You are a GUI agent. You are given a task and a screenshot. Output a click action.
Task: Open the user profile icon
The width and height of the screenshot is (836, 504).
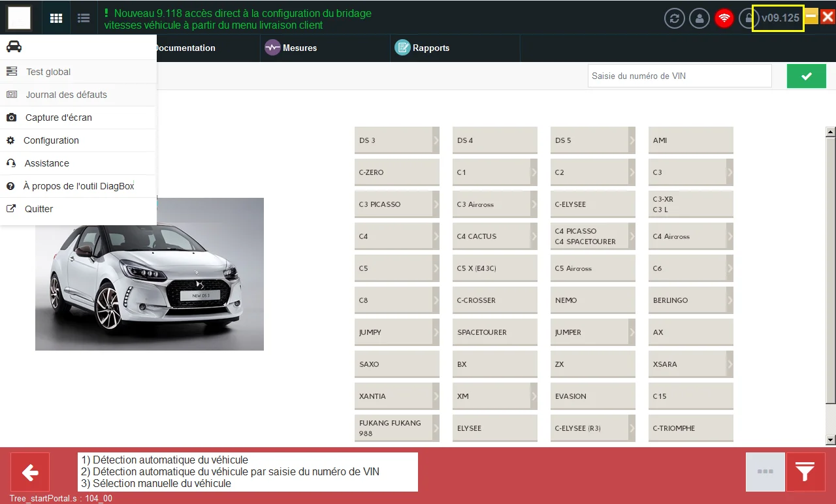pos(699,18)
